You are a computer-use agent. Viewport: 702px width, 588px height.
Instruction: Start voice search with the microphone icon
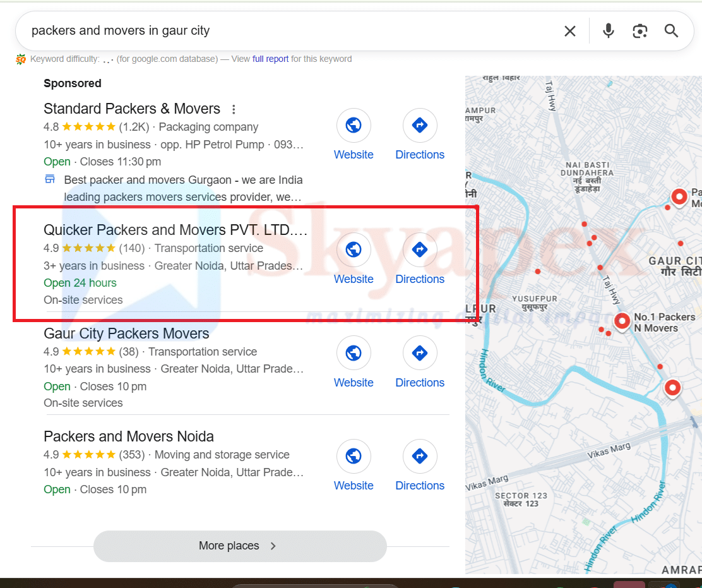click(x=608, y=31)
